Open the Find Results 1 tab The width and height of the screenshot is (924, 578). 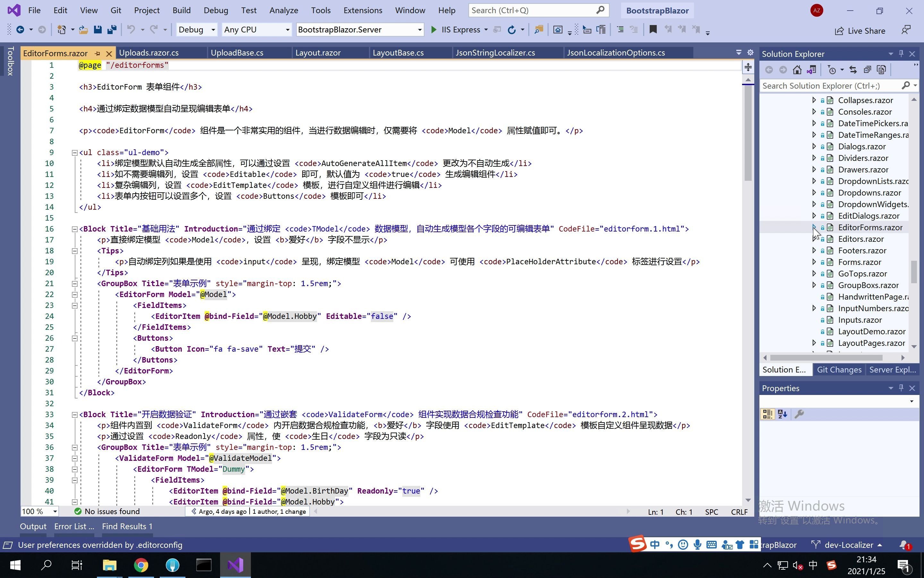[x=127, y=526]
